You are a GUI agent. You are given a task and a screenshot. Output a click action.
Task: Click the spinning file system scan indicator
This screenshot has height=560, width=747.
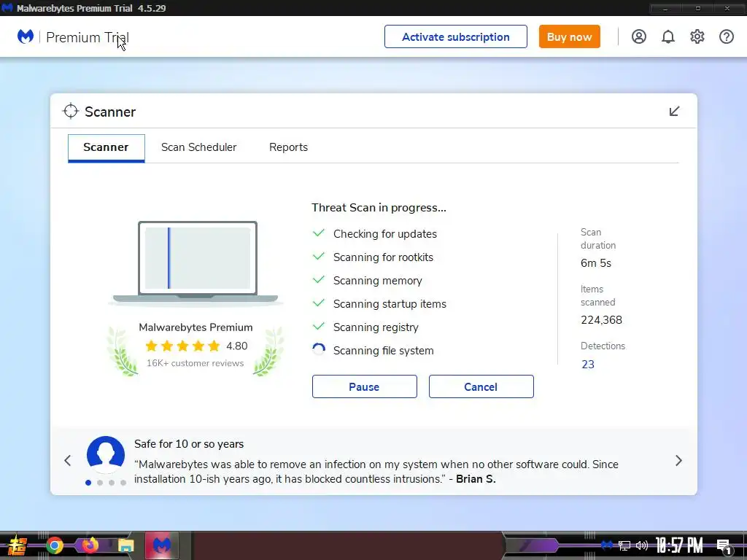319,350
